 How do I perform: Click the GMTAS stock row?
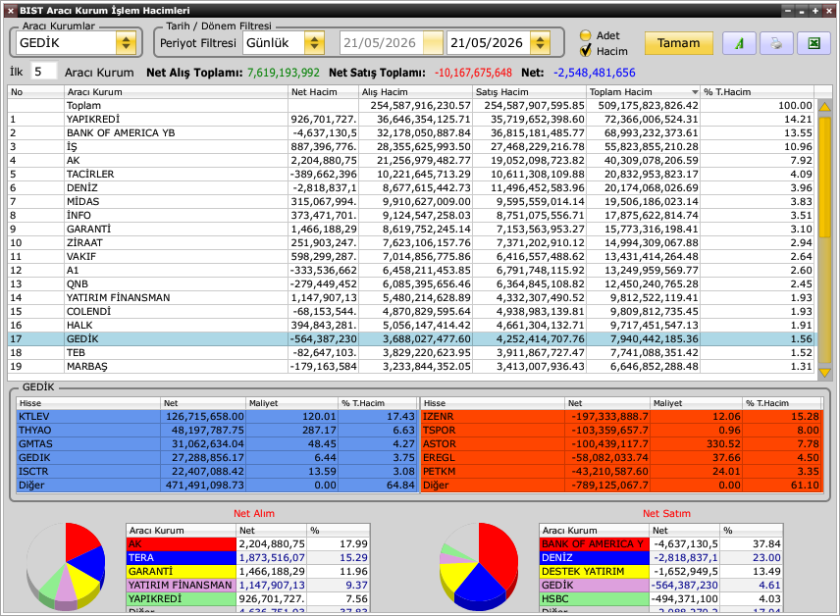coord(217,444)
